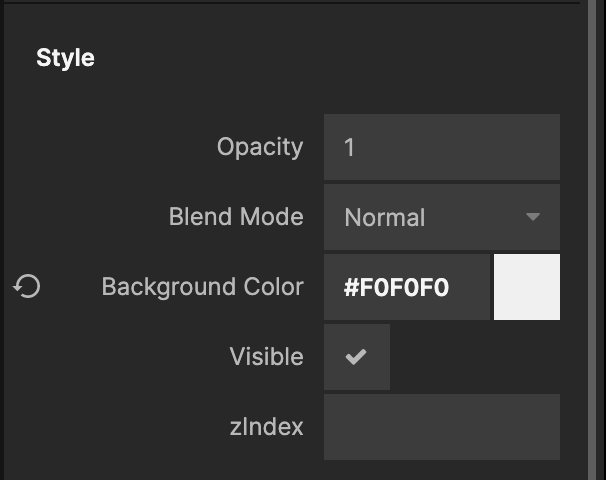Click the empty area right of Style heading
606x480 pixels.
(350, 58)
